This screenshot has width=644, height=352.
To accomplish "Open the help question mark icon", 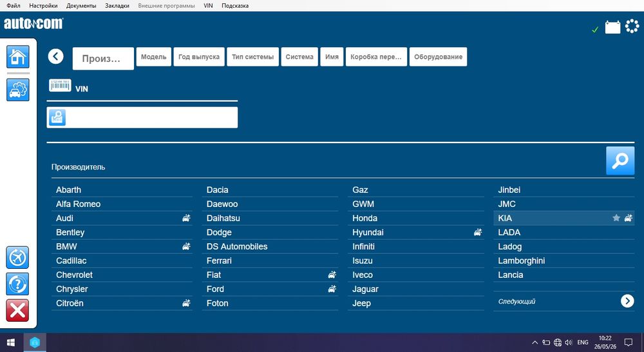I will 17,284.
